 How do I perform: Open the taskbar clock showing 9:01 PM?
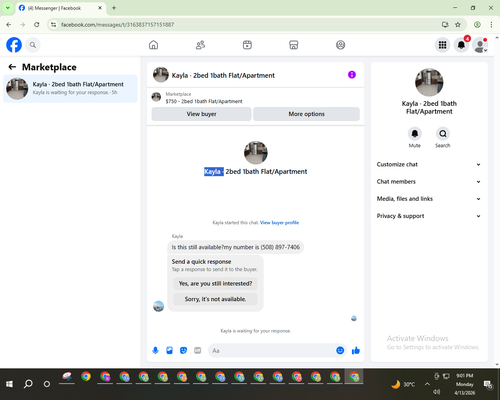[465, 384]
